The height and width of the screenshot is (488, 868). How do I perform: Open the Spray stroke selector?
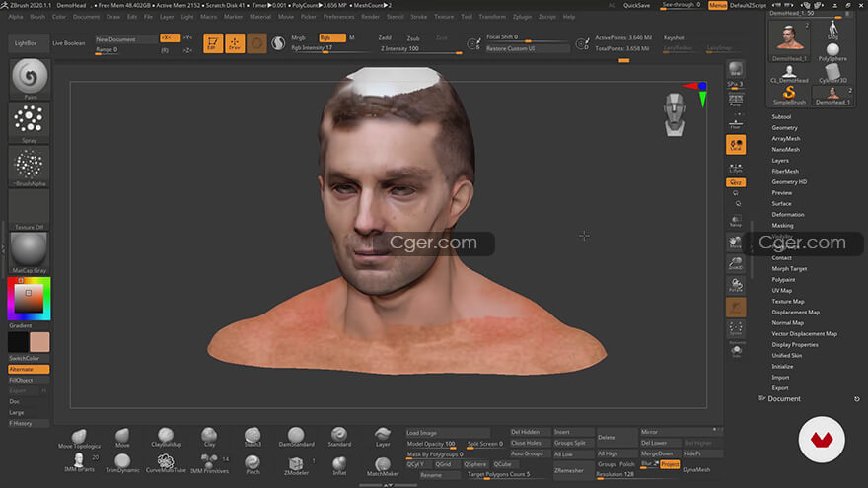pyautogui.click(x=29, y=122)
